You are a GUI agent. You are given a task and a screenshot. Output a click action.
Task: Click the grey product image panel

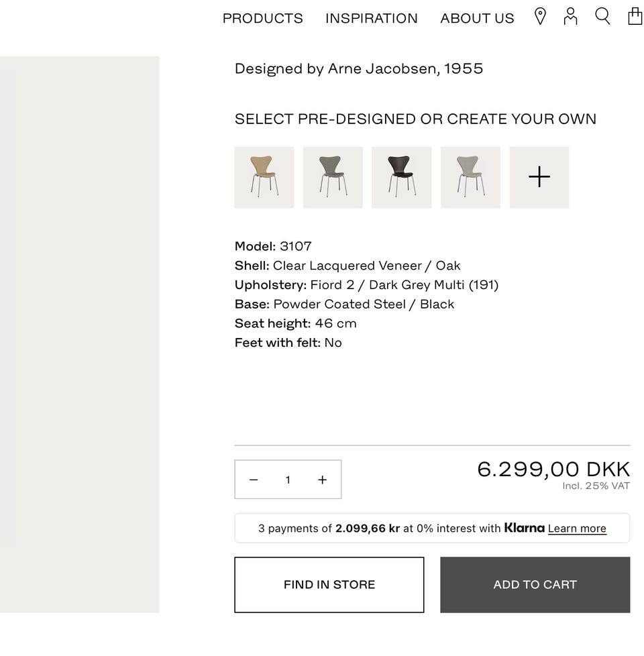pos(79,334)
